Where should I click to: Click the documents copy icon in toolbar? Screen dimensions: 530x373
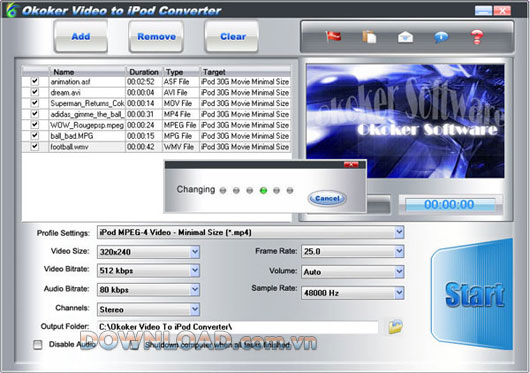point(369,36)
